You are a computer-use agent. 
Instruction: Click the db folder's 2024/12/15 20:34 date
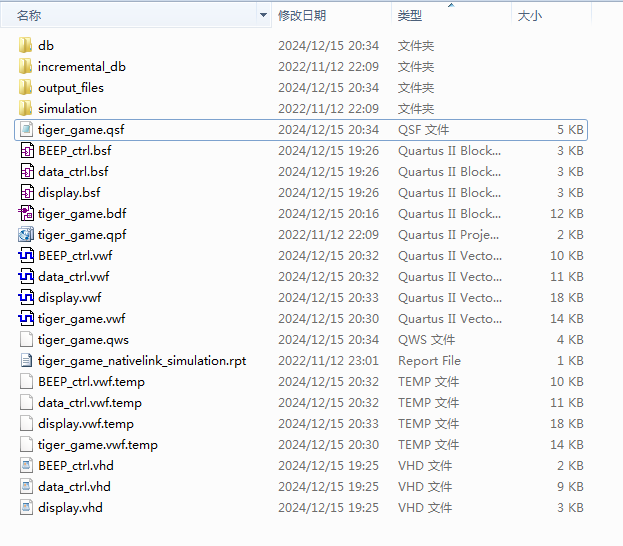(328, 45)
